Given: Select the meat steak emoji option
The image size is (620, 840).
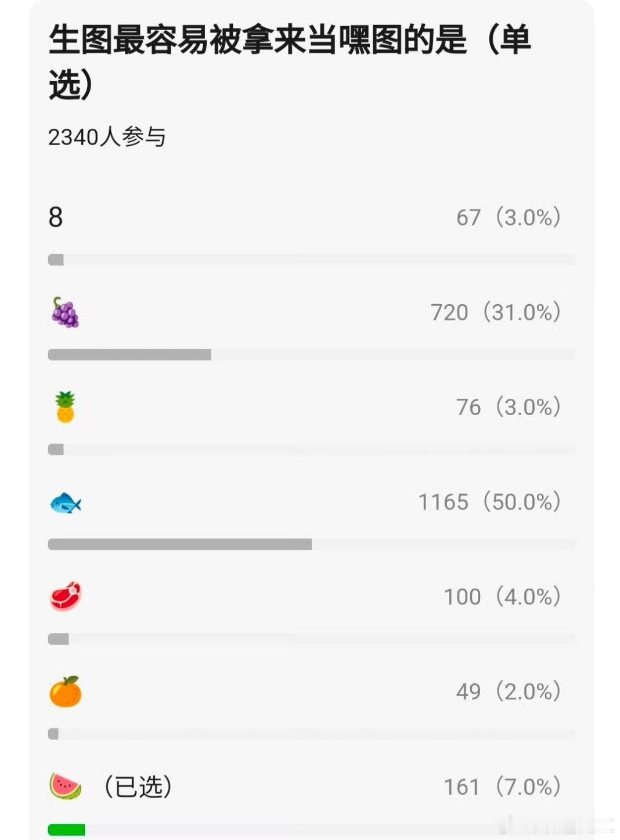Looking at the screenshot, I should coord(65,597).
